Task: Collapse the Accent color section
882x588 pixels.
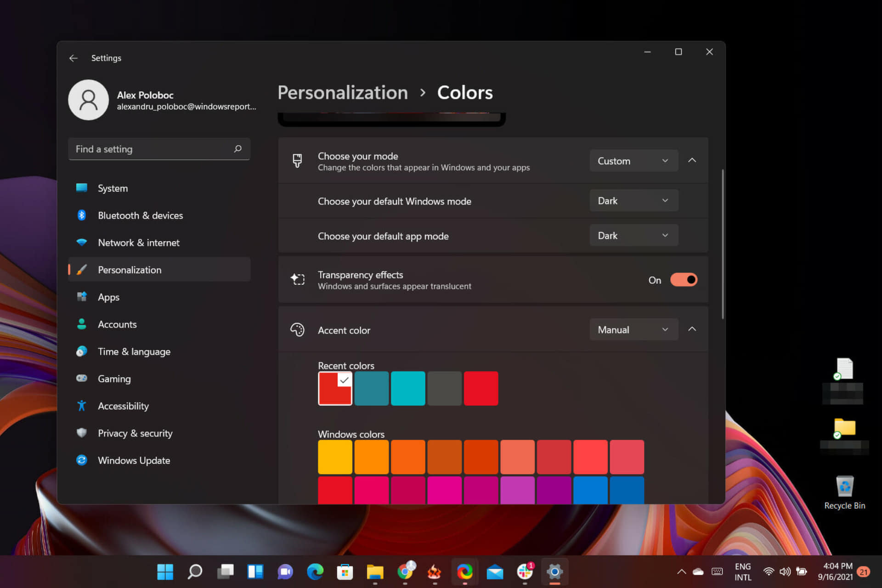Action: (692, 329)
